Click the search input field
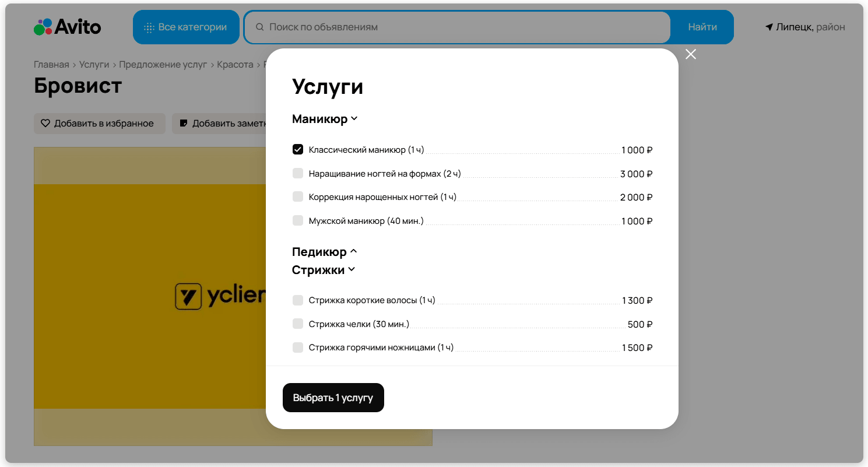This screenshot has width=868, height=467. point(408,26)
